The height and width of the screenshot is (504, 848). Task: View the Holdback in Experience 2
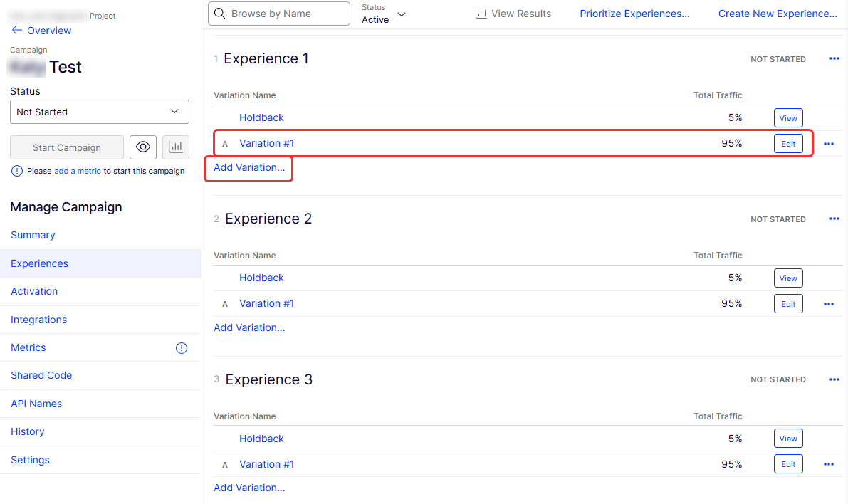point(788,278)
